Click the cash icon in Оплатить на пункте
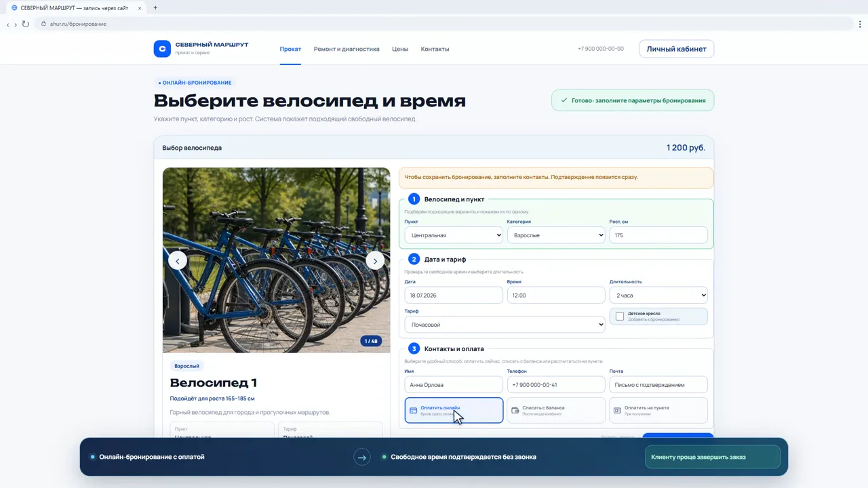 coord(617,411)
